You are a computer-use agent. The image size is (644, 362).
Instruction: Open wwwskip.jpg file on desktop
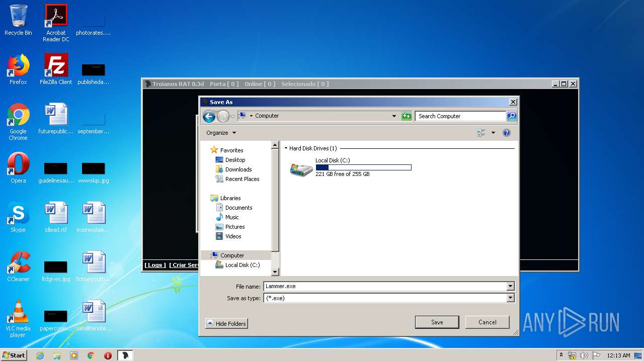pyautogui.click(x=94, y=171)
